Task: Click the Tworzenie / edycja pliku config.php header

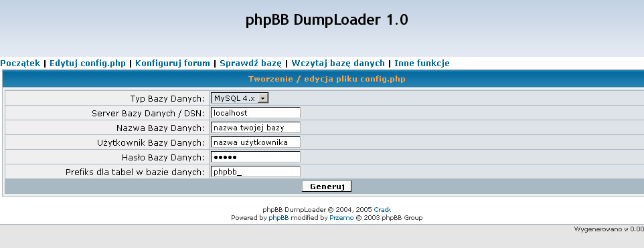Action: (327, 79)
